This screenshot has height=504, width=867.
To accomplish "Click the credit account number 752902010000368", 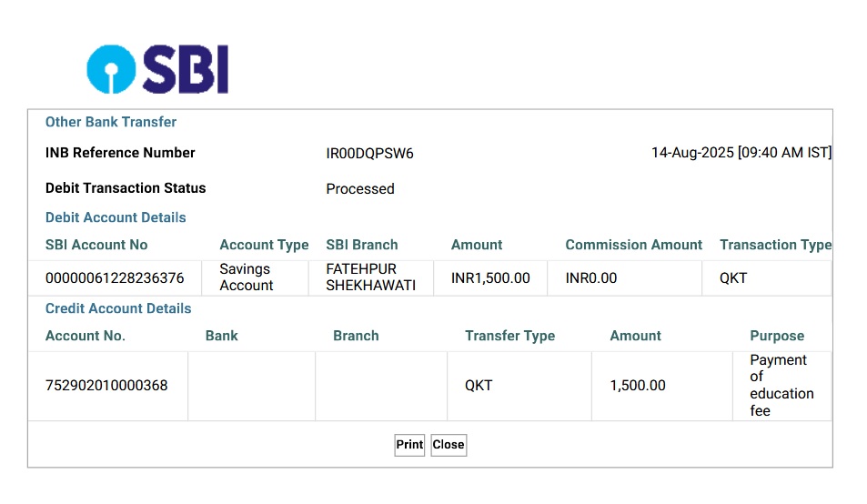I will click(x=106, y=386).
